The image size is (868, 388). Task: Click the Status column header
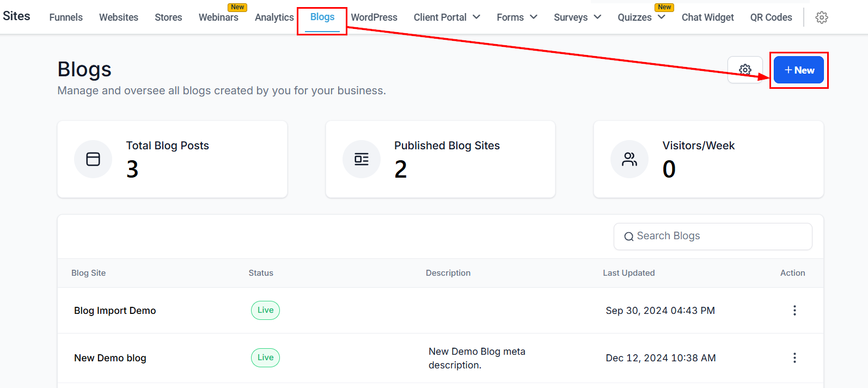click(x=261, y=273)
